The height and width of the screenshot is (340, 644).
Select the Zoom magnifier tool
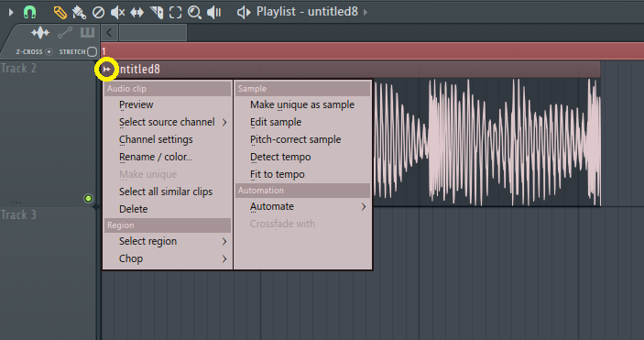pos(194,12)
